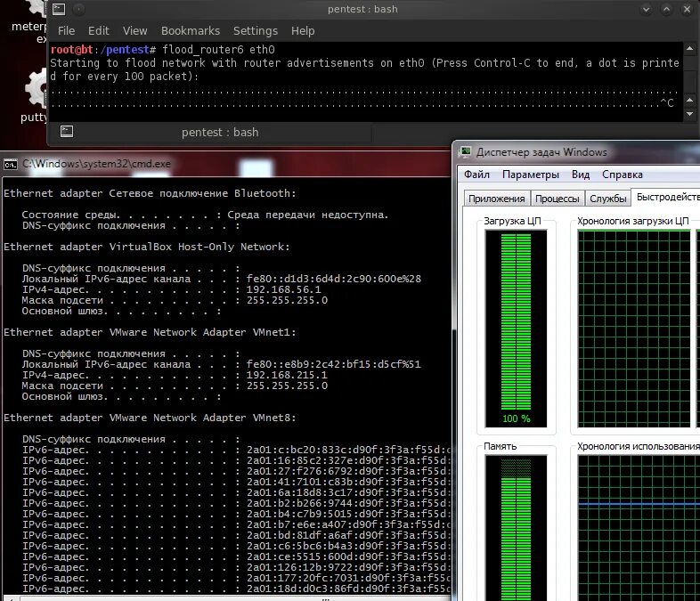Open the File menu in the pentest terminal
Image resolution: width=700 pixels, height=601 pixels.
click(66, 31)
